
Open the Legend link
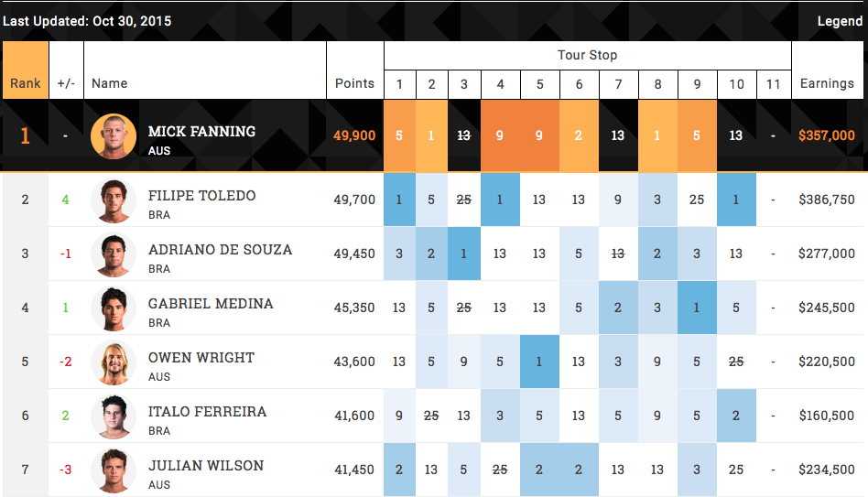pos(840,21)
